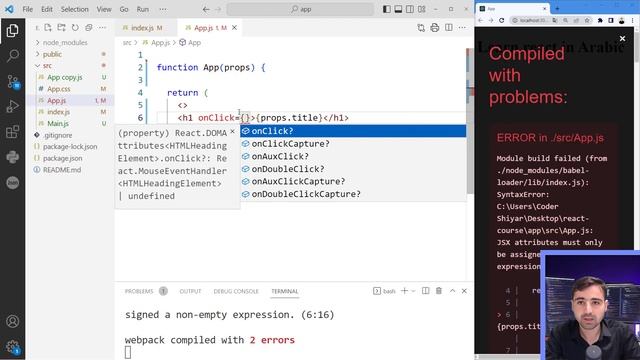Close the App.js editor tab
640x360 pixels.
point(234,28)
